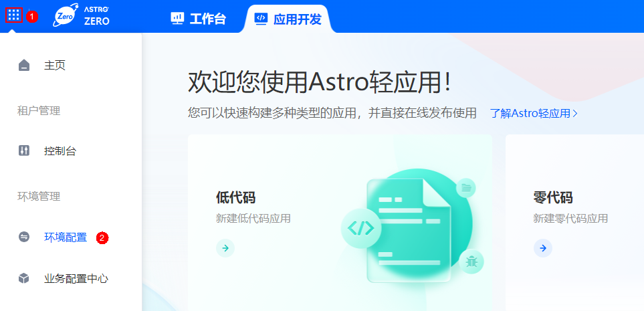Click the sliders icon beside 控制台
Screen dimensions: 644x311
pyautogui.click(x=24, y=150)
